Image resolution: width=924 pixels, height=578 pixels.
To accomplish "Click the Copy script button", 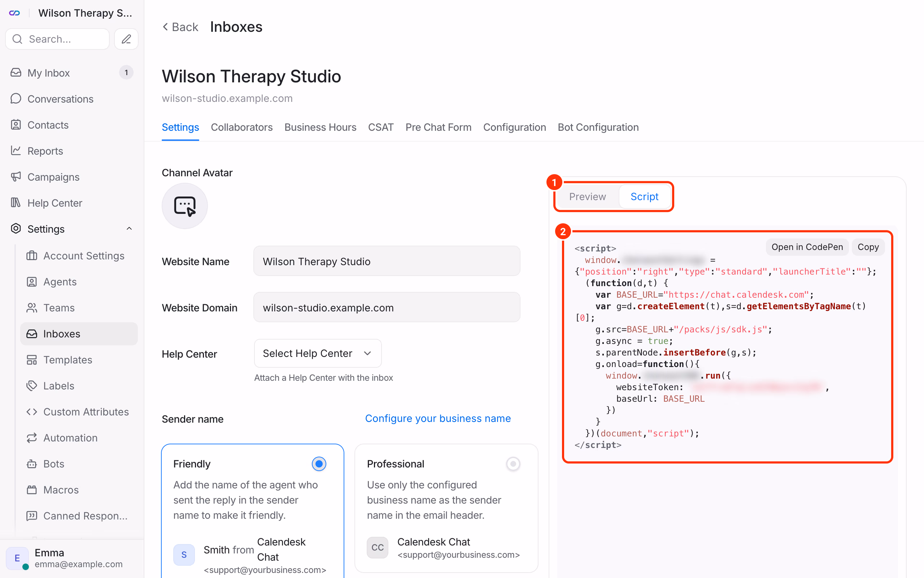I will point(868,247).
